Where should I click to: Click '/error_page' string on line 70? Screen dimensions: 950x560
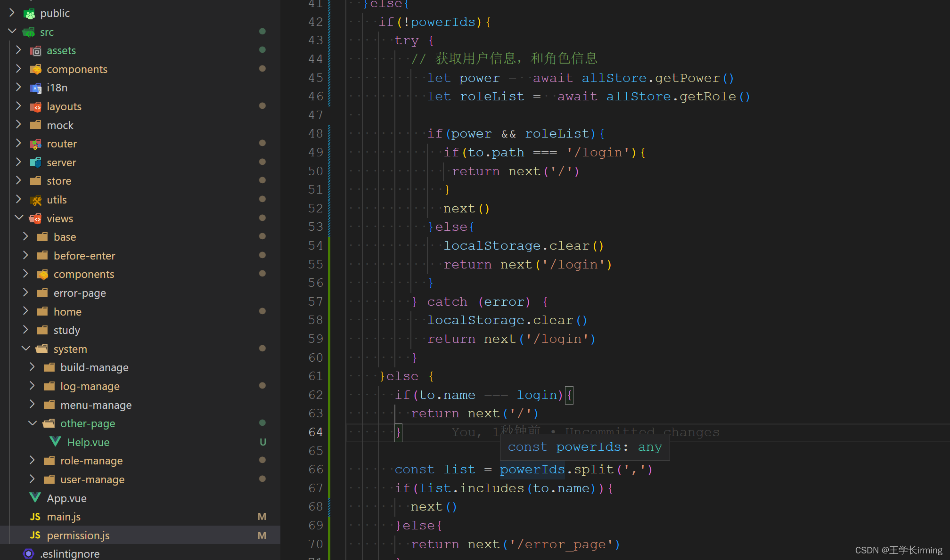pos(561,544)
